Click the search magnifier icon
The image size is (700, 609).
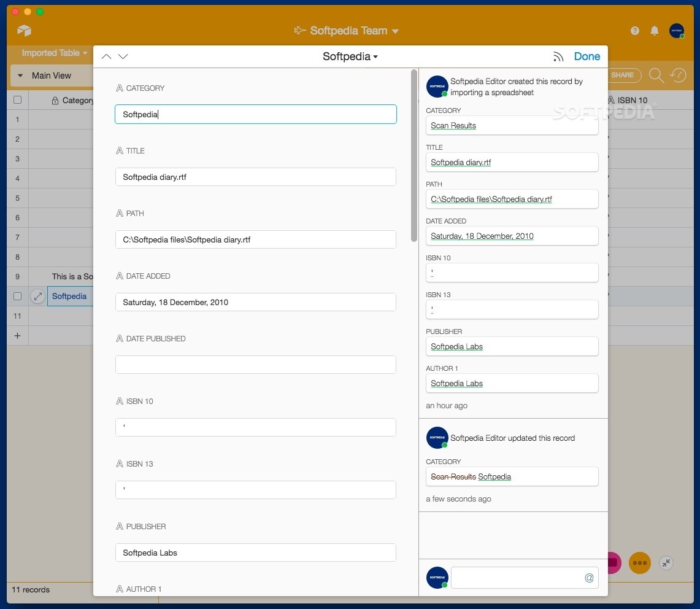point(656,75)
